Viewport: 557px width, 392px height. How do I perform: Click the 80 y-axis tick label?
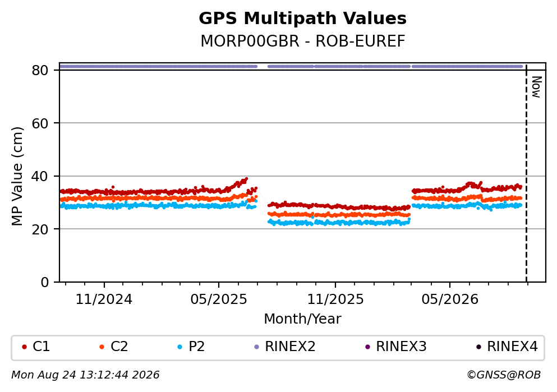coord(40,70)
